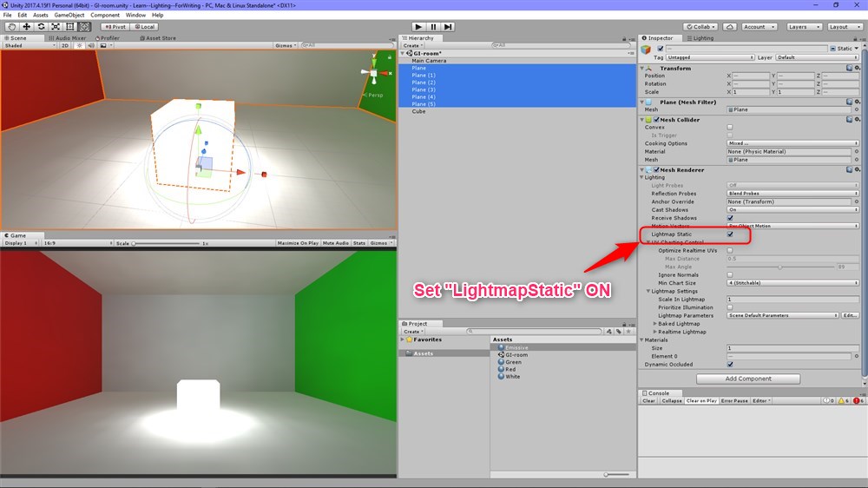Select the Move tool
This screenshot has width=868, height=488.
[x=26, y=27]
